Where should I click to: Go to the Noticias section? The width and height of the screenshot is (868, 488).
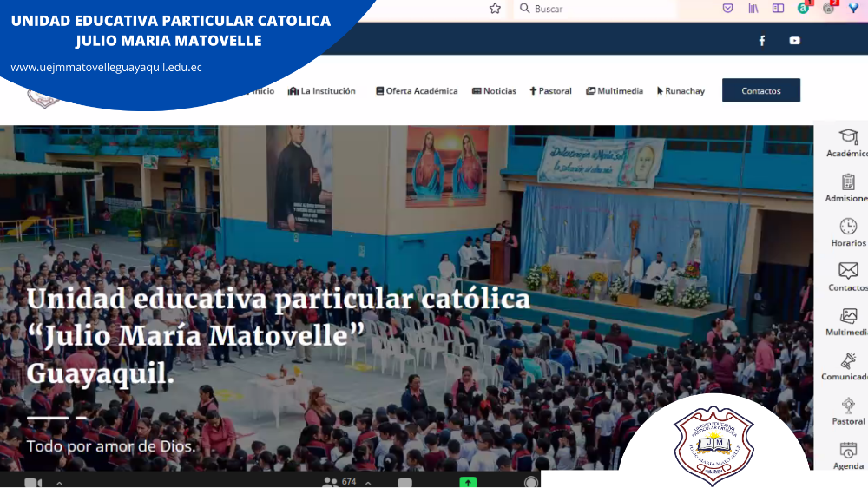495,91
